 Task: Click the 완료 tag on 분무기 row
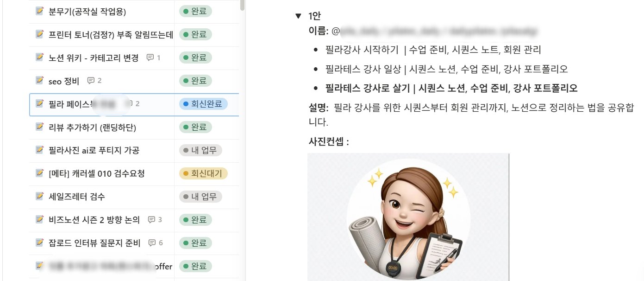pos(195,11)
